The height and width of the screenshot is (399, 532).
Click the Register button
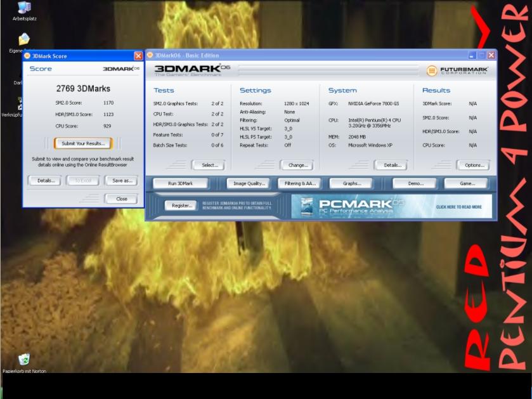[181, 206]
